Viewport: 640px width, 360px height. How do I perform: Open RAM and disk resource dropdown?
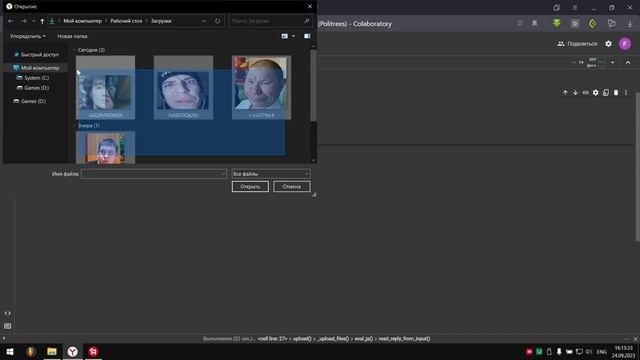click(613, 62)
